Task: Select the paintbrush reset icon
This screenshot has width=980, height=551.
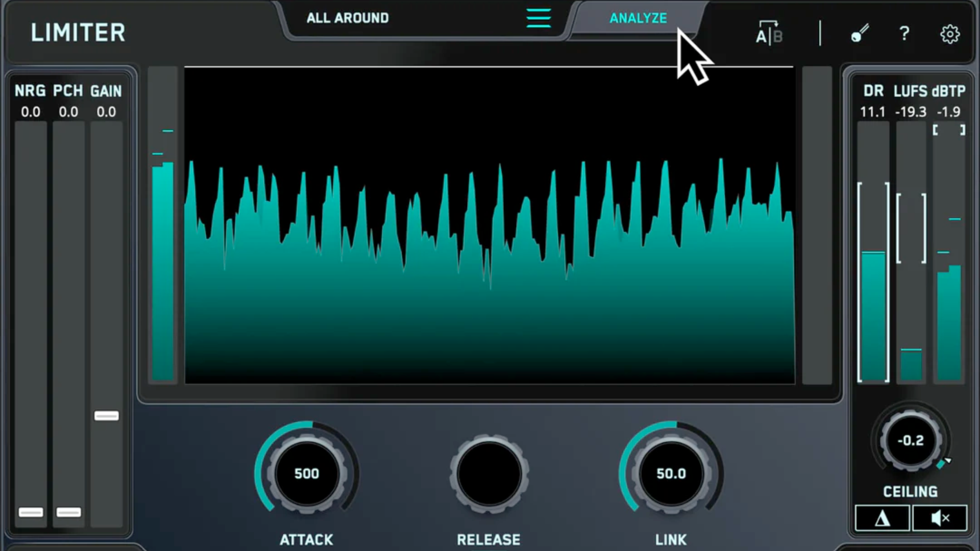Action: (x=859, y=34)
